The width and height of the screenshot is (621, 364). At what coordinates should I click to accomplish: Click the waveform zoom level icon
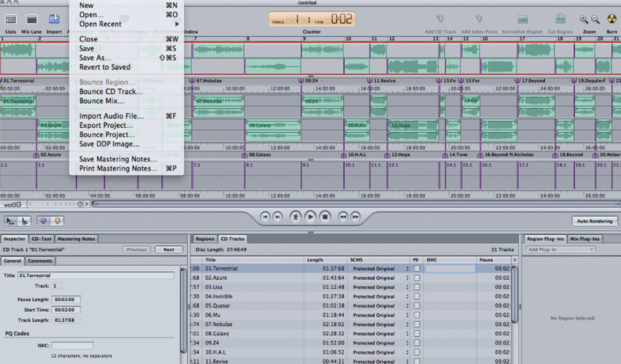point(12,204)
